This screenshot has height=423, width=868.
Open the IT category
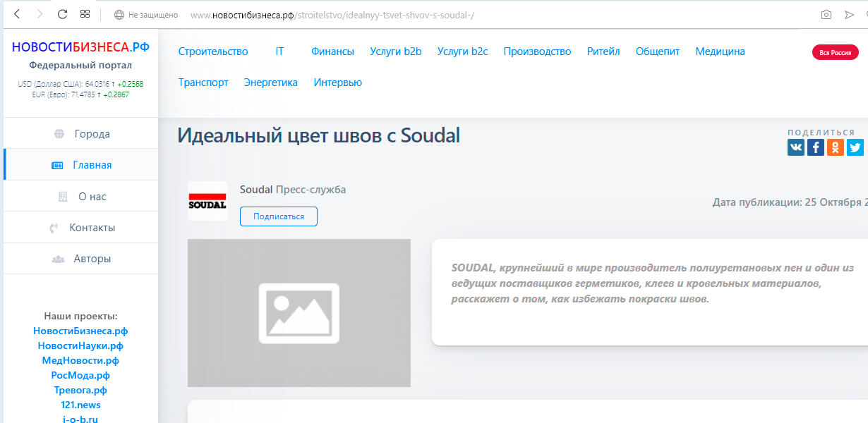[x=279, y=51]
